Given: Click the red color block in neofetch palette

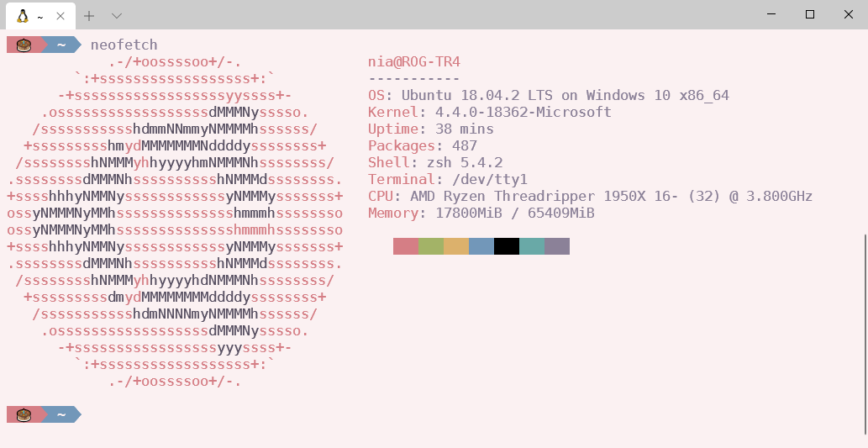Looking at the screenshot, I should (406, 246).
